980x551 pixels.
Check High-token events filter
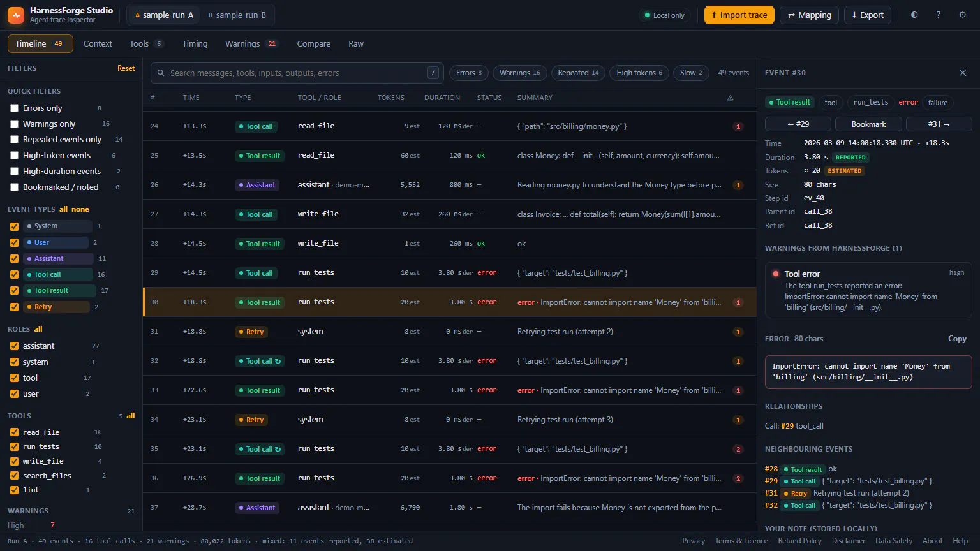[x=14, y=156]
